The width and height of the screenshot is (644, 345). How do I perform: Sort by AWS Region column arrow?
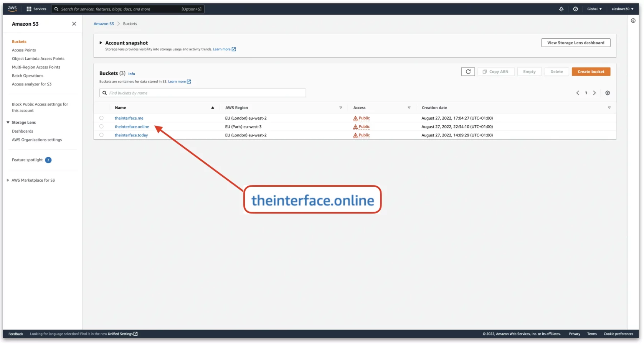coord(340,108)
